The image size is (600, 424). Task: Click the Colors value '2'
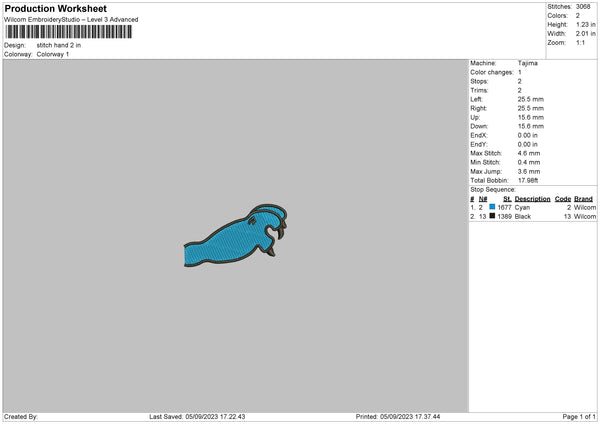coord(578,16)
